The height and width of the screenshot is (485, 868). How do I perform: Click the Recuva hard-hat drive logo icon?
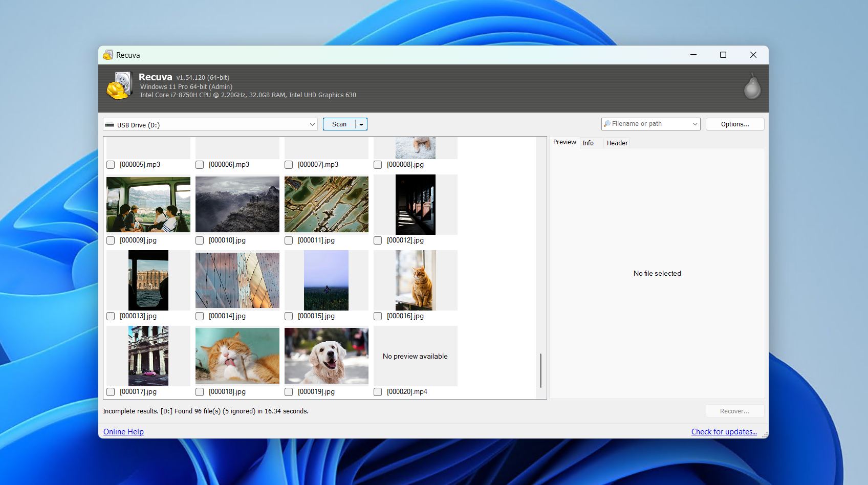pyautogui.click(x=119, y=86)
